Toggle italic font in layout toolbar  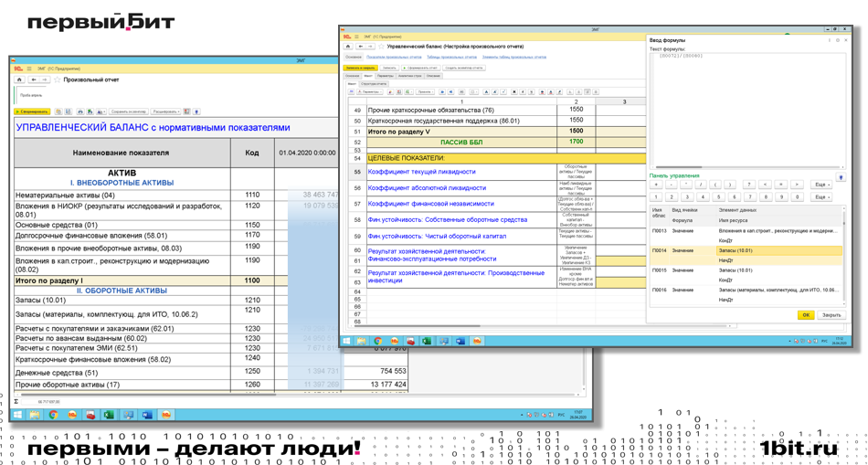(x=523, y=92)
